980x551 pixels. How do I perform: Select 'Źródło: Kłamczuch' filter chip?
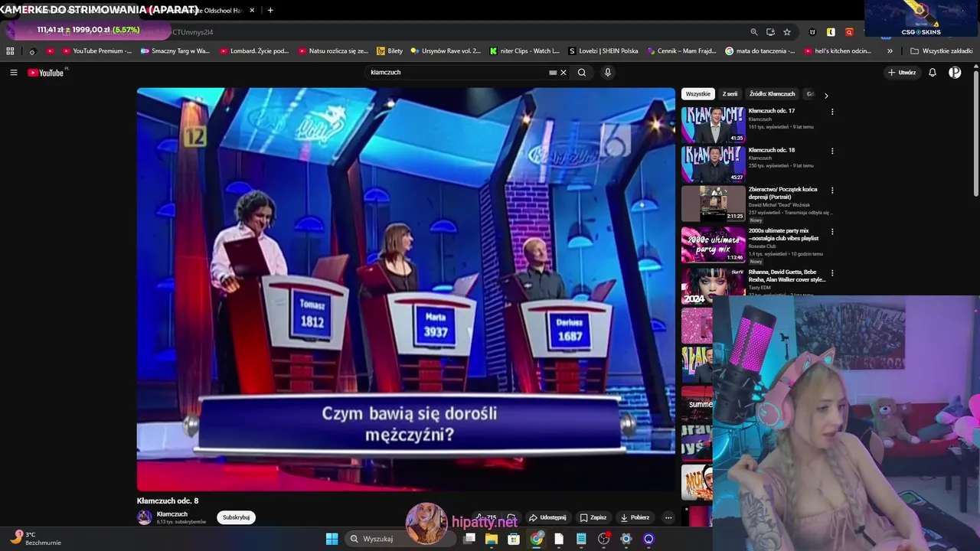point(772,94)
